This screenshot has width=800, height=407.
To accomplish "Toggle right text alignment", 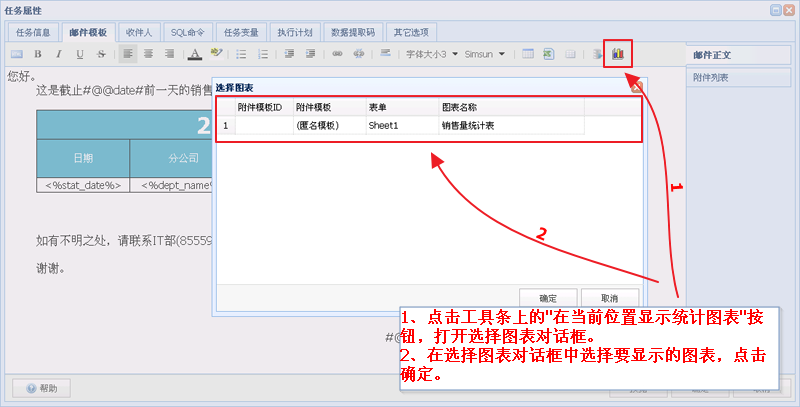I will coord(170,54).
